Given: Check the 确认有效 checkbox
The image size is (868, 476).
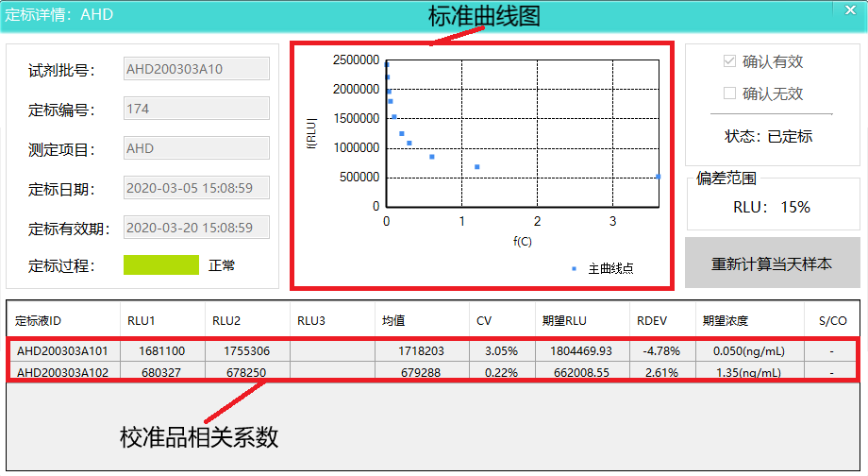Looking at the screenshot, I should click(x=729, y=61).
